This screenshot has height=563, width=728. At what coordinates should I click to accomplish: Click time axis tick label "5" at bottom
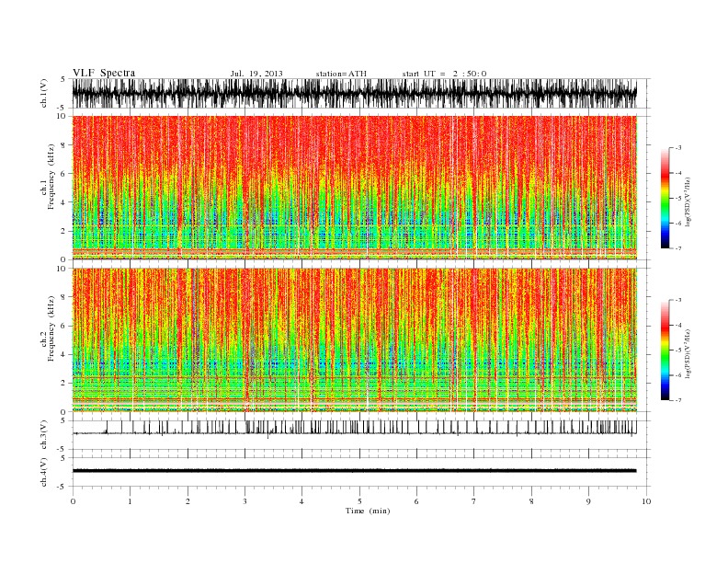click(359, 501)
